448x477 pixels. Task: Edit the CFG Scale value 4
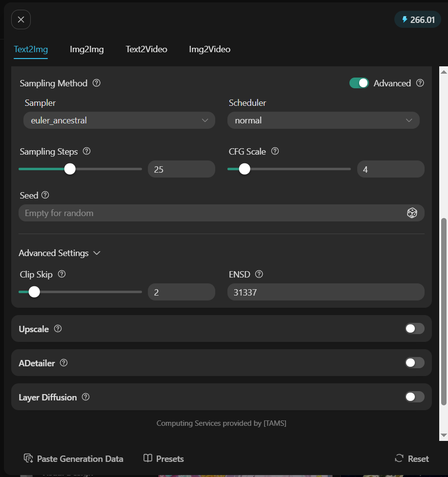click(391, 169)
